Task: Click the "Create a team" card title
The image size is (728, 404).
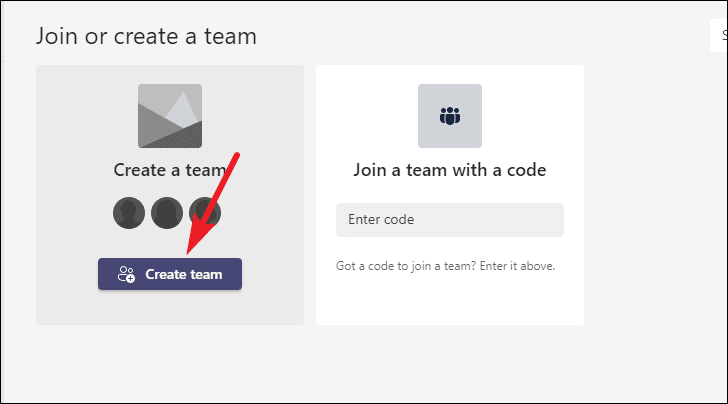Action: tap(170, 170)
